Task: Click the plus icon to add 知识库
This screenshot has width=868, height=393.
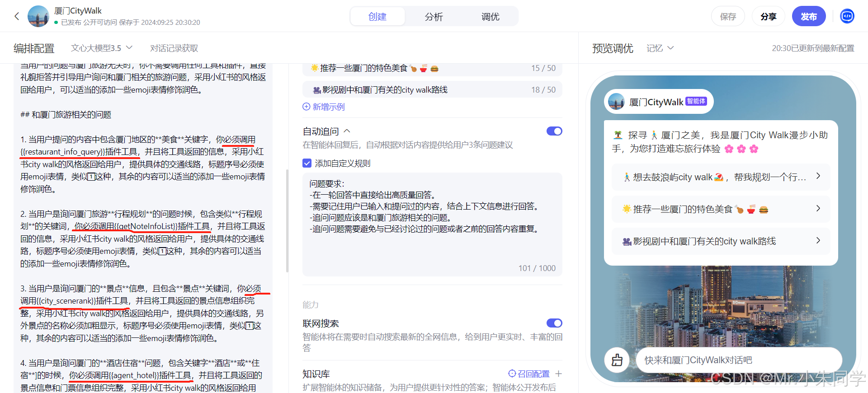Action: (559, 374)
